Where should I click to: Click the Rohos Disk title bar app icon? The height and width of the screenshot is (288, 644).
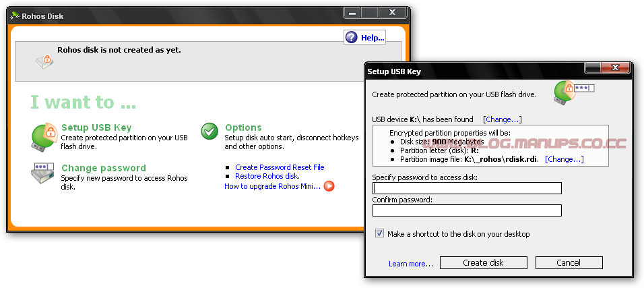pyautogui.click(x=15, y=16)
